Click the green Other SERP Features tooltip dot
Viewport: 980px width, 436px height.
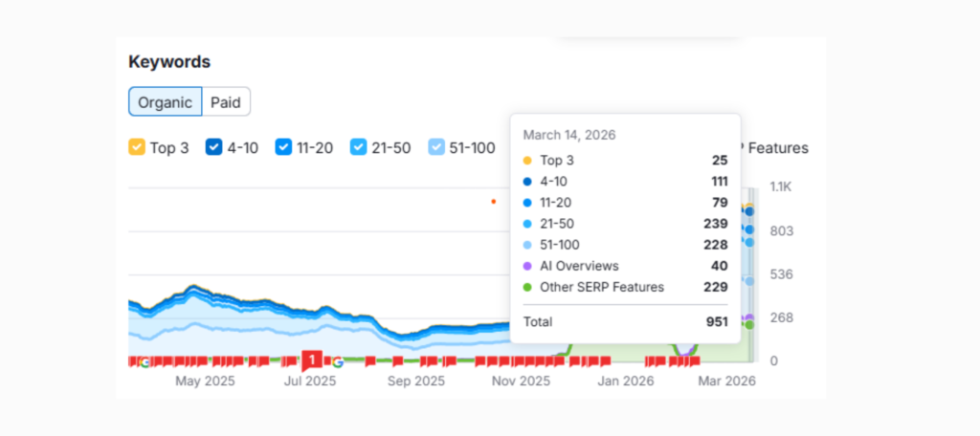(x=527, y=287)
